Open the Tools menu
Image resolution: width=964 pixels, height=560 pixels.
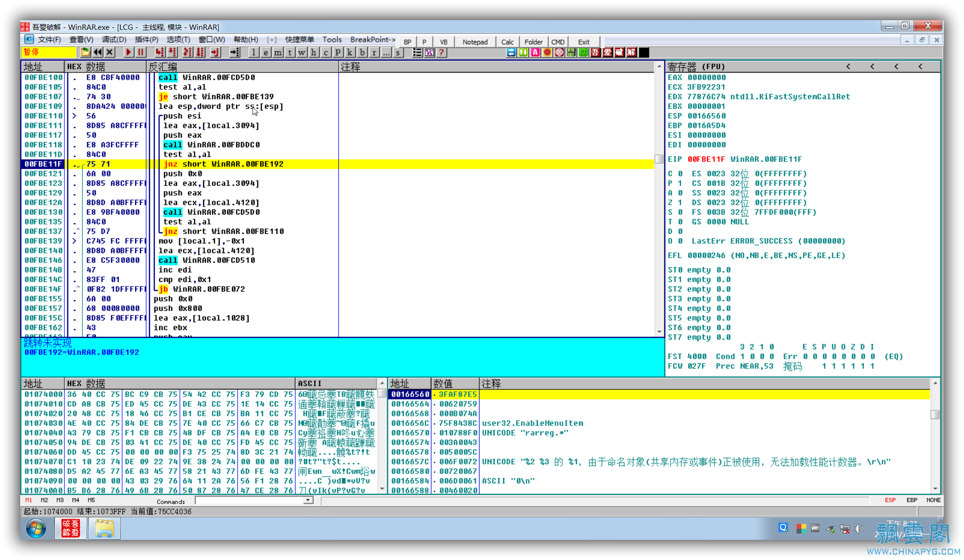click(x=332, y=39)
